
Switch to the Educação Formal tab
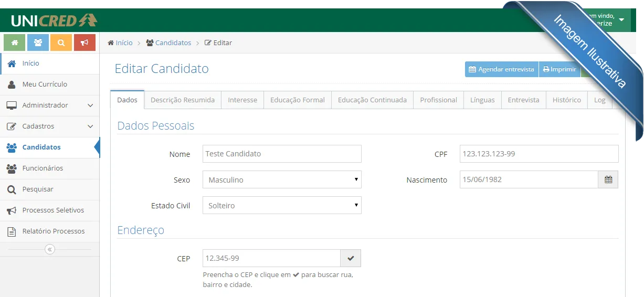click(x=297, y=100)
